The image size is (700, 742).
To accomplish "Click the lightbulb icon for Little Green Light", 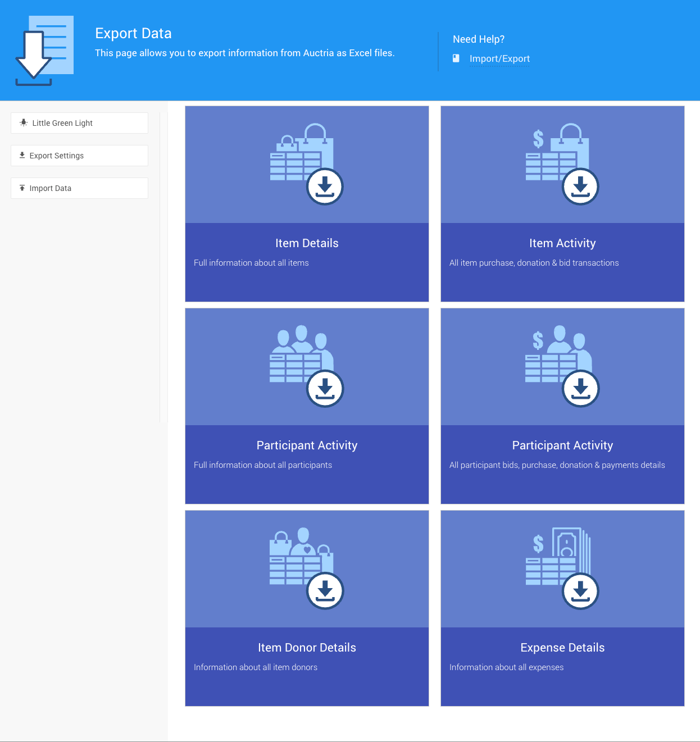I will point(24,122).
